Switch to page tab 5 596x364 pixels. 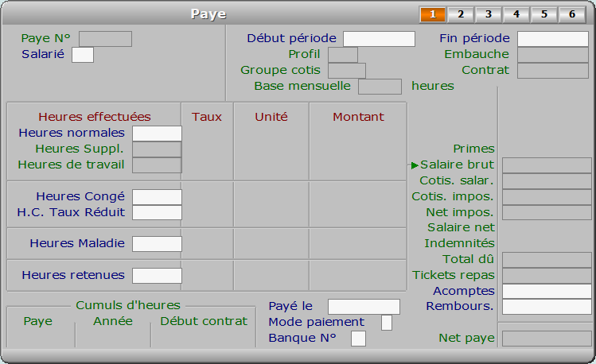point(544,14)
